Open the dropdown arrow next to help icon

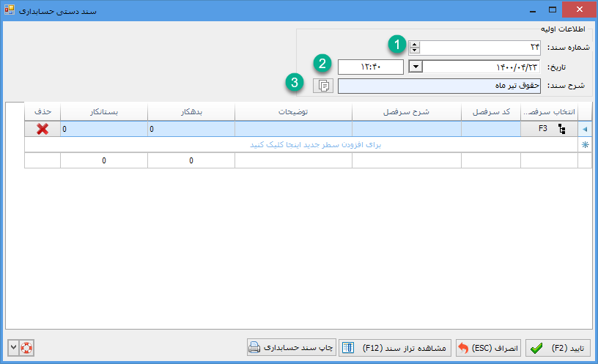coord(13,348)
